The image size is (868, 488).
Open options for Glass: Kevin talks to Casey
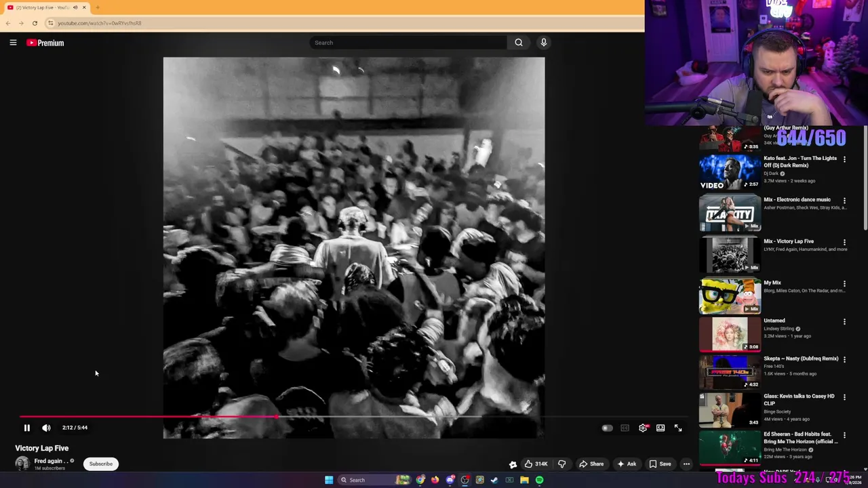(x=844, y=397)
